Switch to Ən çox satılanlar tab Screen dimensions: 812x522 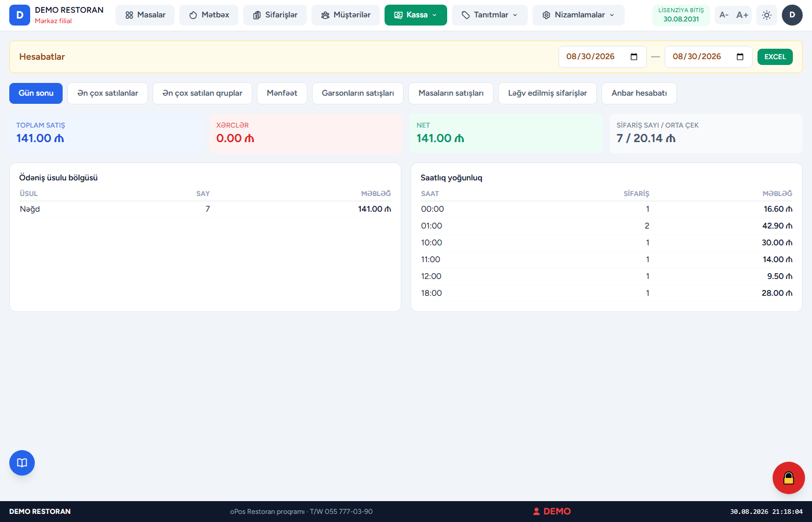point(108,93)
